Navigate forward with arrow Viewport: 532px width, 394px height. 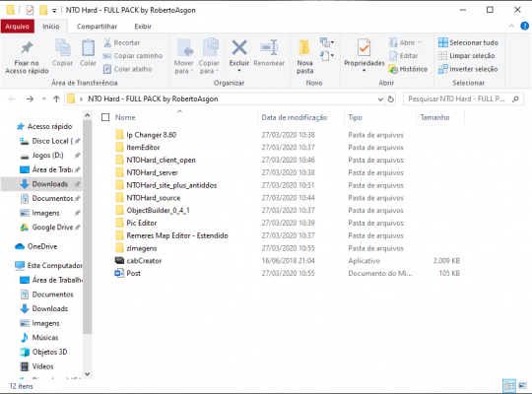coord(30,99)
